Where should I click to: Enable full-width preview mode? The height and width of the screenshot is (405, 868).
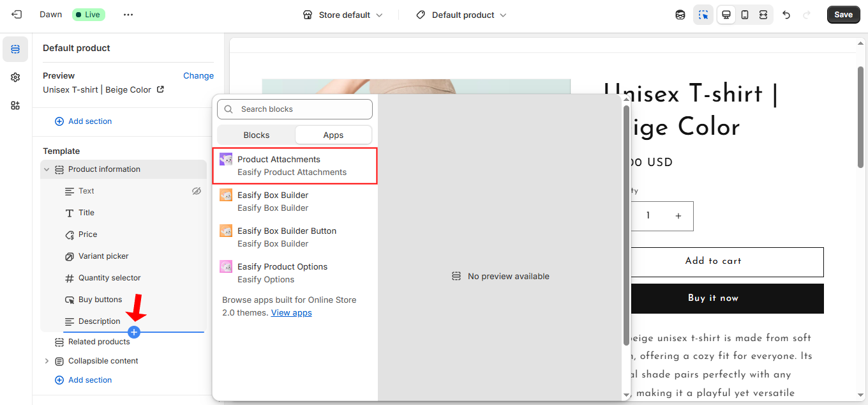[763, 14]
